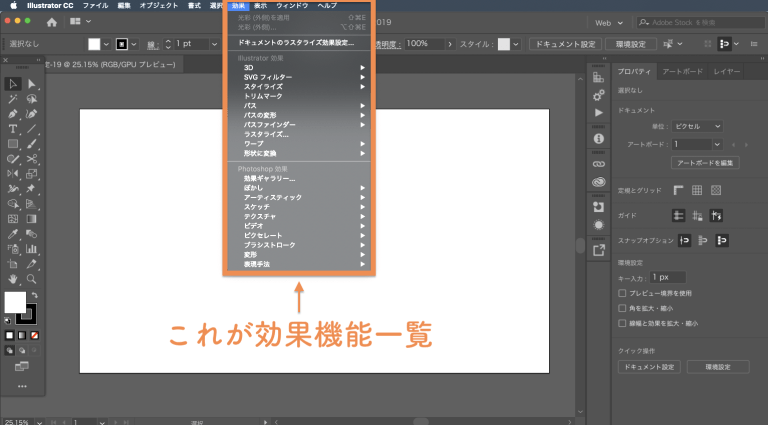Open stroke weight 1 pt dropdown
The image size is (768, 425).
[214, 44]
